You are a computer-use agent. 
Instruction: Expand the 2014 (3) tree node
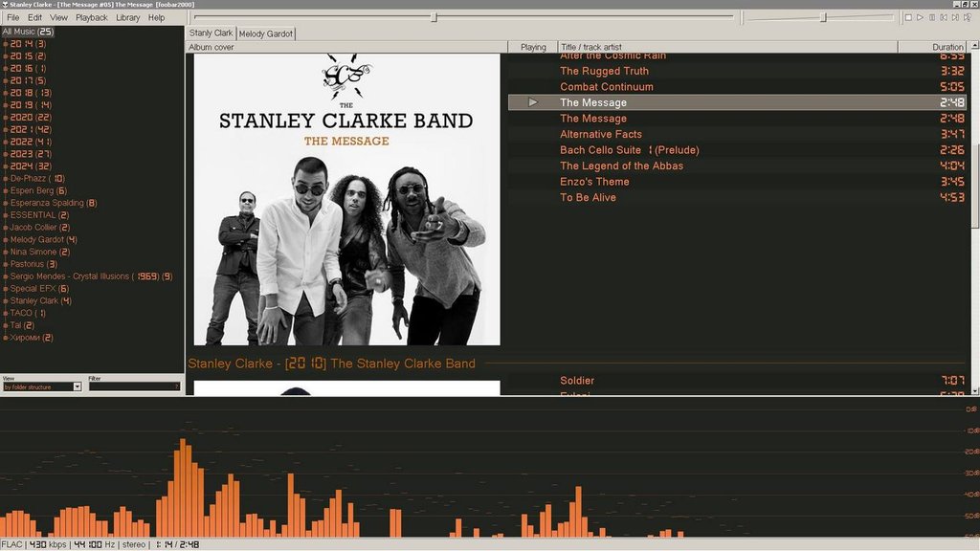point(6,44)
